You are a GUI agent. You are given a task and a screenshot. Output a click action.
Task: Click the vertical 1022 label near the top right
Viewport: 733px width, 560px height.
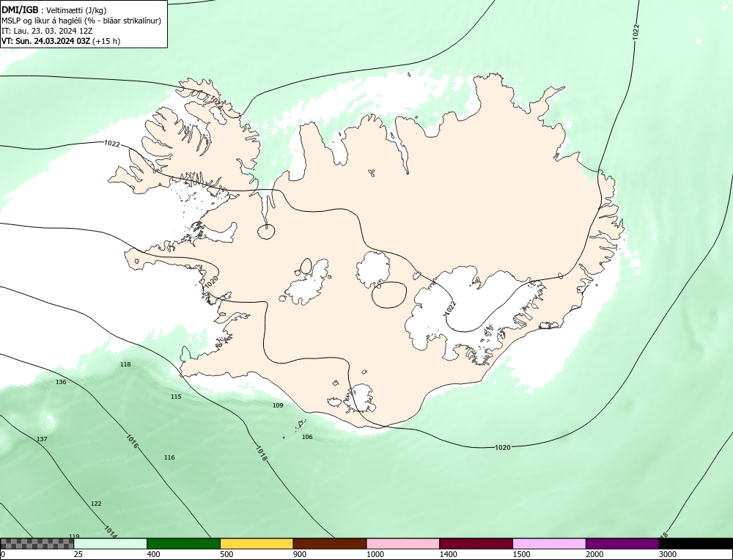636,32
